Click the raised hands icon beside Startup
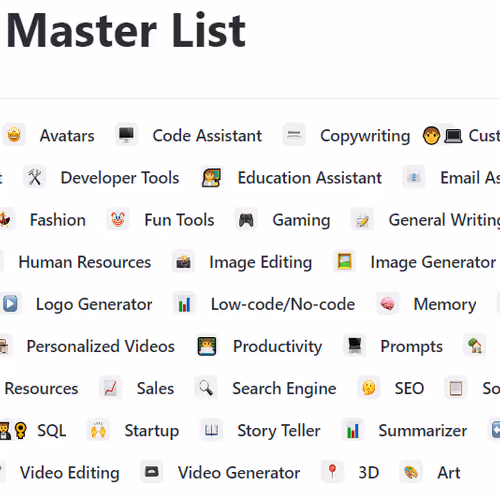The height and width of the screenshot is (500, 500). pos(98,430)
